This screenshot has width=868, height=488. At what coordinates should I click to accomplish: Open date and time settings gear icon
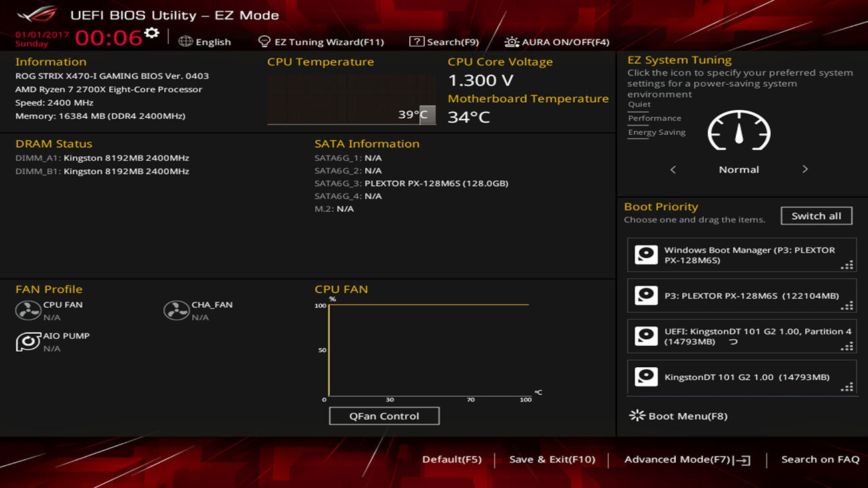click(152, 33)
